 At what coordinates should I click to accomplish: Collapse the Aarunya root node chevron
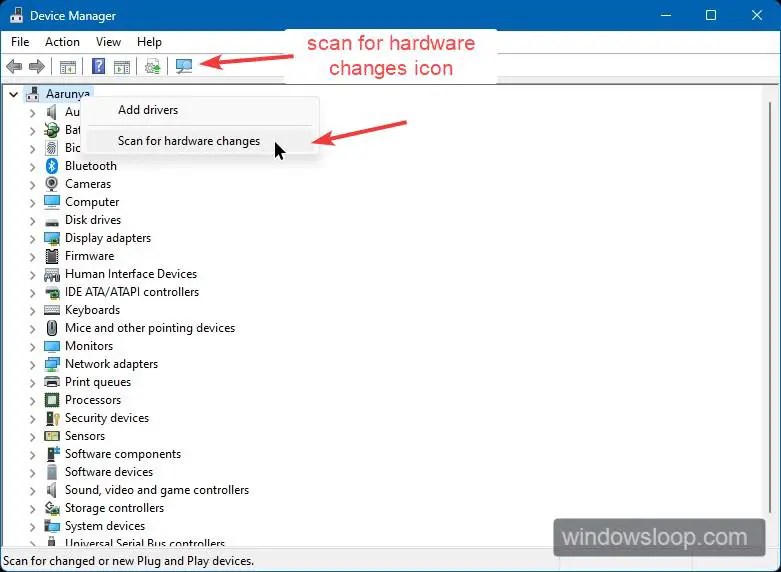[13, 94]
